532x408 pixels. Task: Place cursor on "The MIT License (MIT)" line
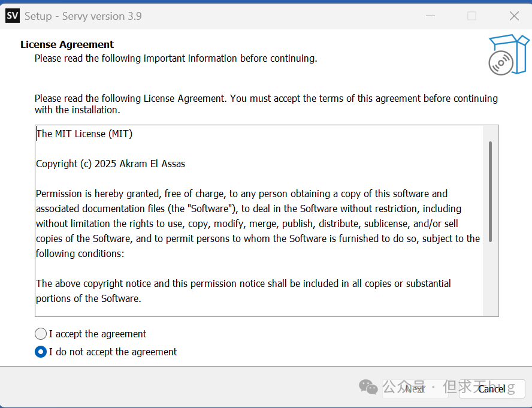[84, 134]
